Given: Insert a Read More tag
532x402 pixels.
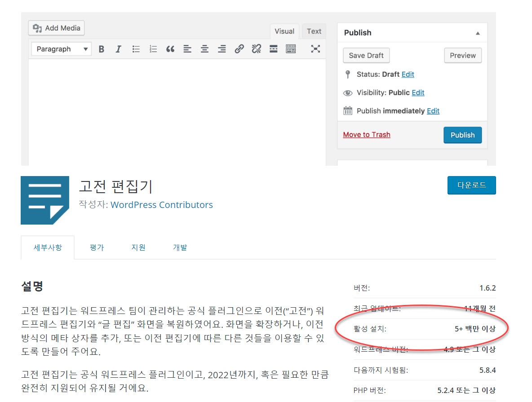Looking at the screenshot, I should (273, 49).
